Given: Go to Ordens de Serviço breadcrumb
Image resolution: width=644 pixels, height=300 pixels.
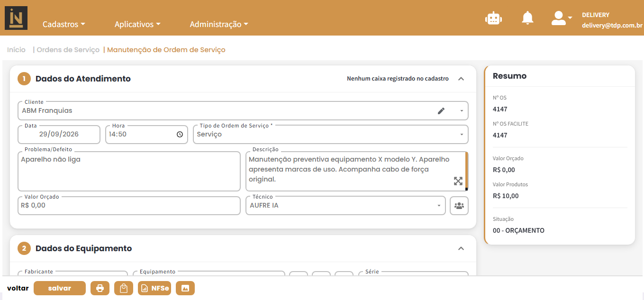Looking at the screenshot, I should pyautogui.click(x=68, y=50).
